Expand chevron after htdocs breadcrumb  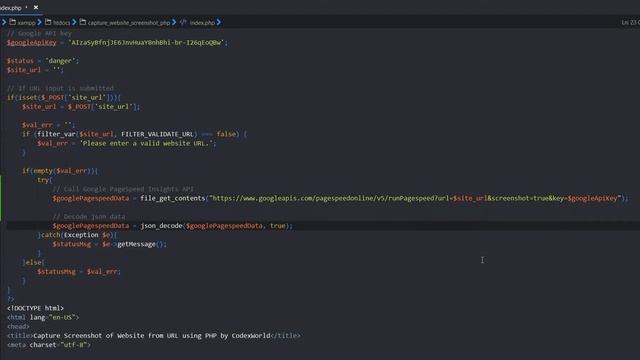(74, 22)
